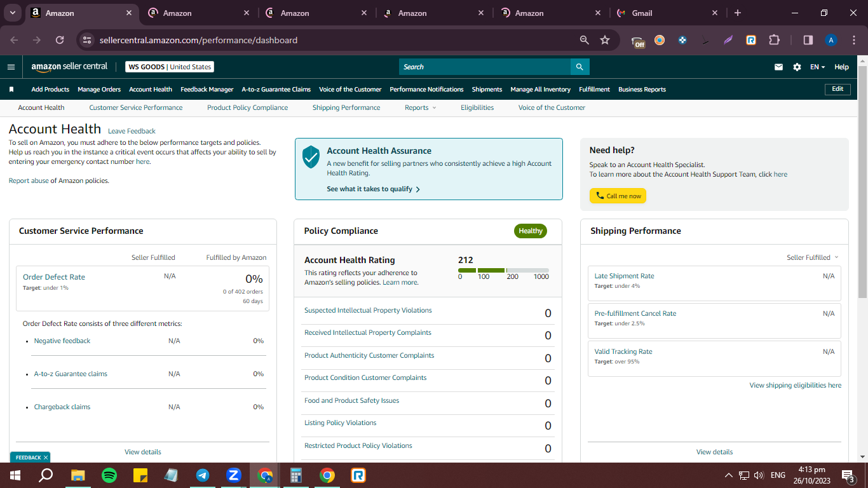Viewport: 868px width, 488px height.
Task: Toggle the Chrome side panel icon
Action: (x=808, y=40)
